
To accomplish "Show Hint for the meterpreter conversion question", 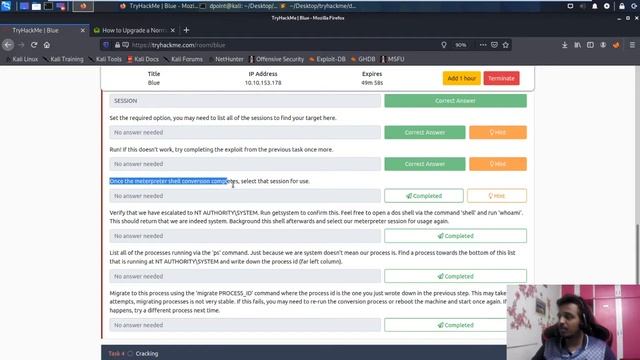I will point(497,196).
